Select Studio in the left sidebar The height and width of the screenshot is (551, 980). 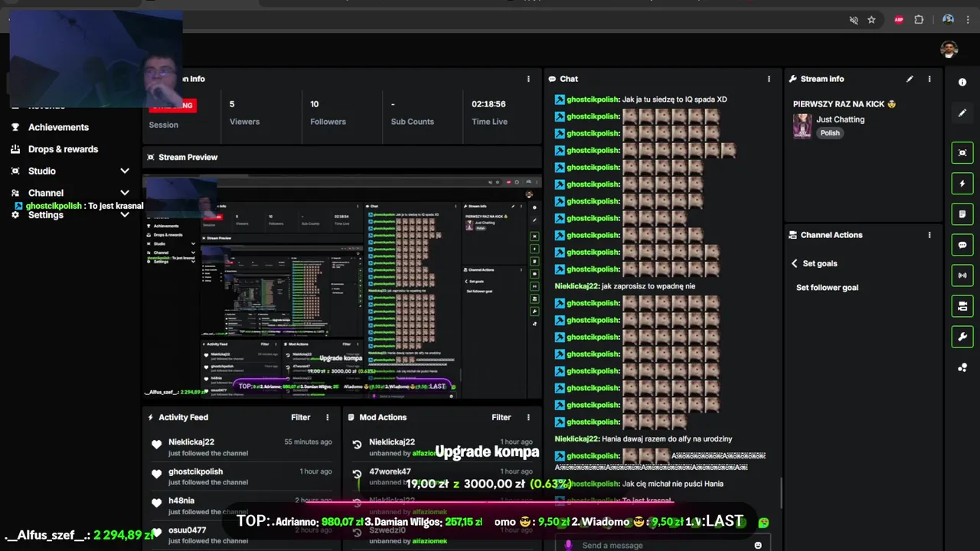click(x=42, y=171)
